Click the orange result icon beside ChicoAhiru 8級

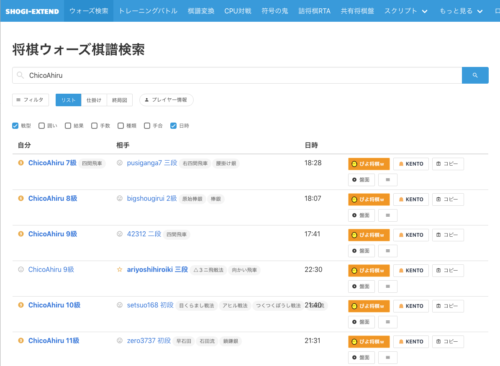click(21, 198)
